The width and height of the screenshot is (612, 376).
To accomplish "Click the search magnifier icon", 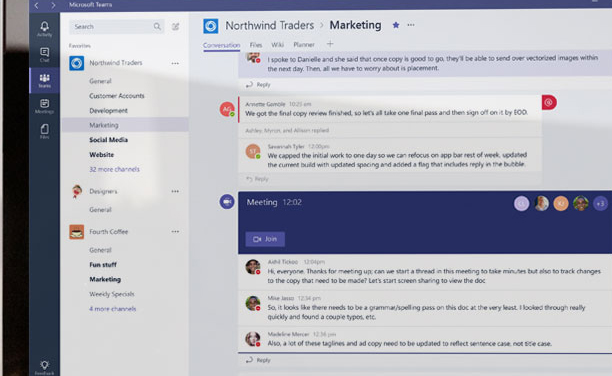I will [x=157, y=27].
